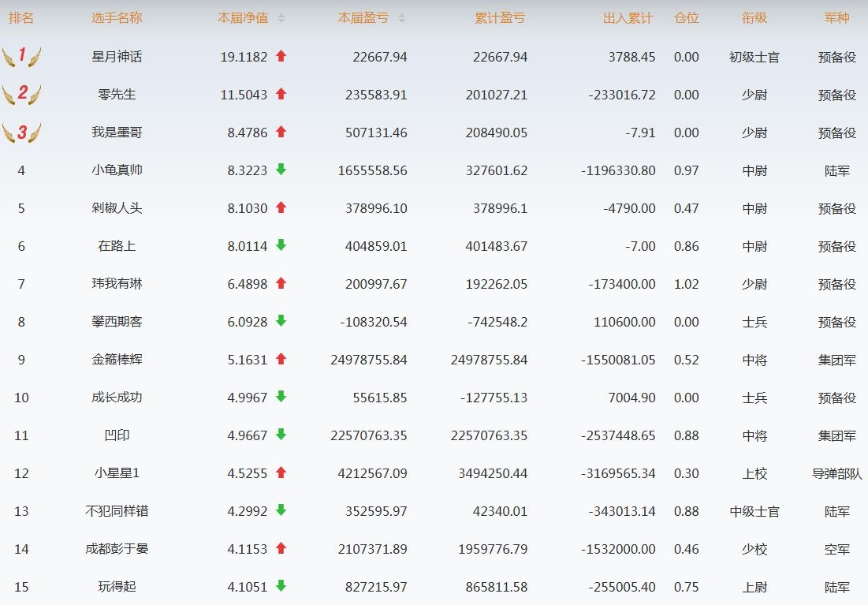Click the 出入累计 column header
Screen dimensions: 868x605
[628, 18]
